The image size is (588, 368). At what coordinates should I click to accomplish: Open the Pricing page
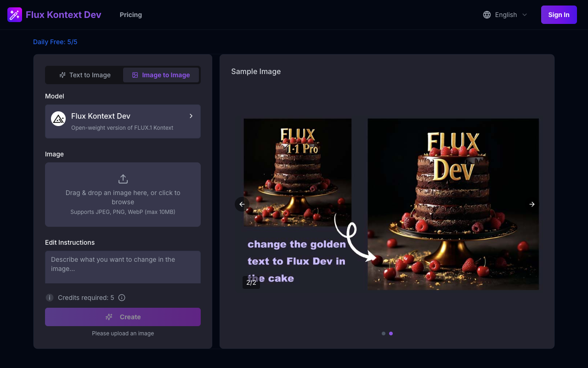130,14
